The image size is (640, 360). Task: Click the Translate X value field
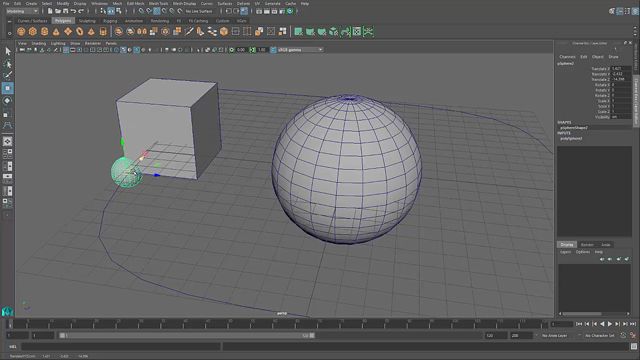point(620,69)
